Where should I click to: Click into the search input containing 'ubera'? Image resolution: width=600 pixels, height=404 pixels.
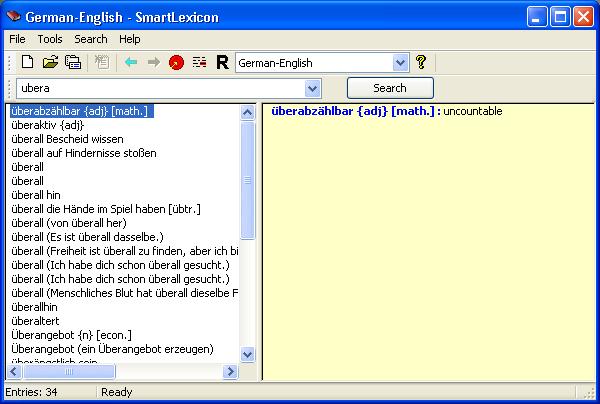161,88
